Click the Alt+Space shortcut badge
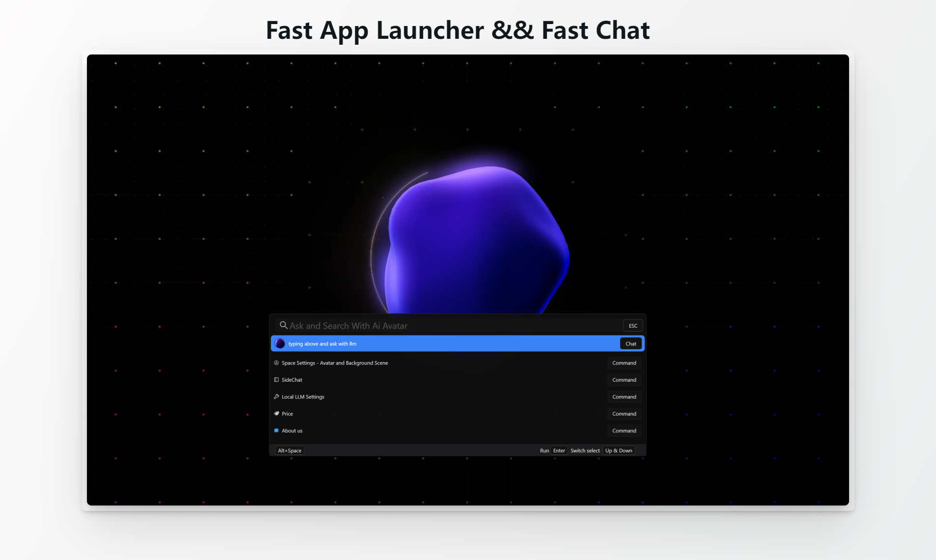The height and width of the screenshot is (560, 936). point(289,450)
